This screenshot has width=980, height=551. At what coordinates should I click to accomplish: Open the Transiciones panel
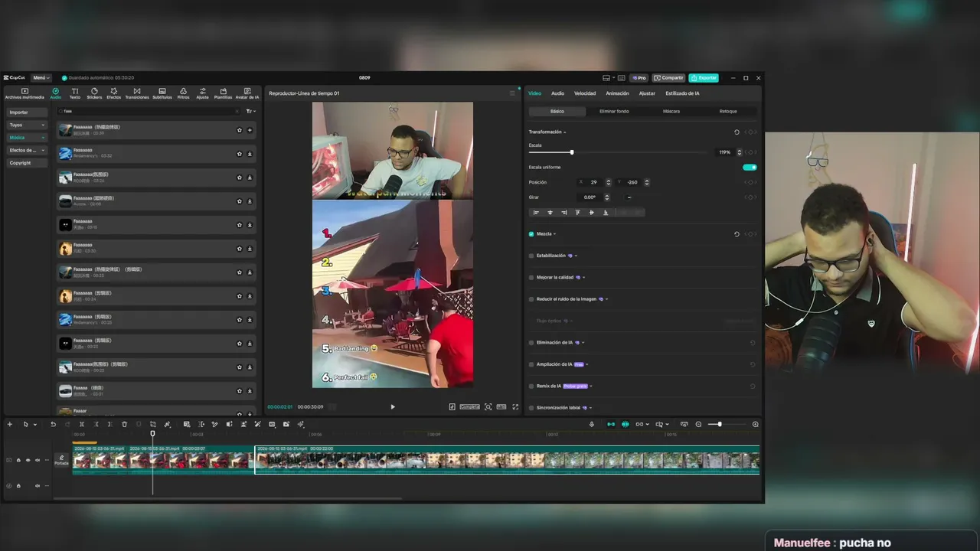tap(137, 93)
